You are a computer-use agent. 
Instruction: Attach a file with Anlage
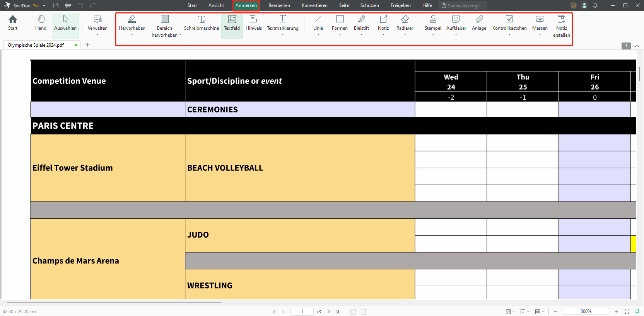[x=479, y=23]
